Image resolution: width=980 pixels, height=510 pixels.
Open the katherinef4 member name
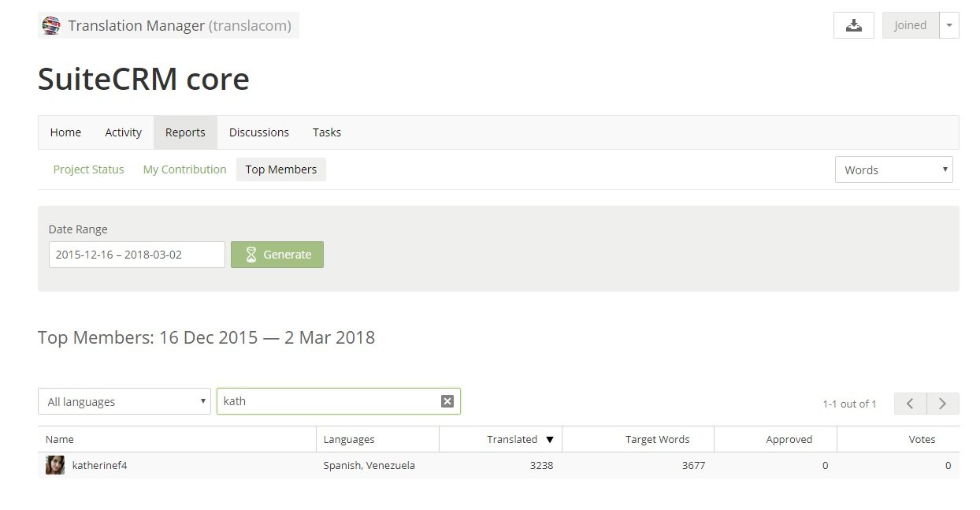coord(99,465)
